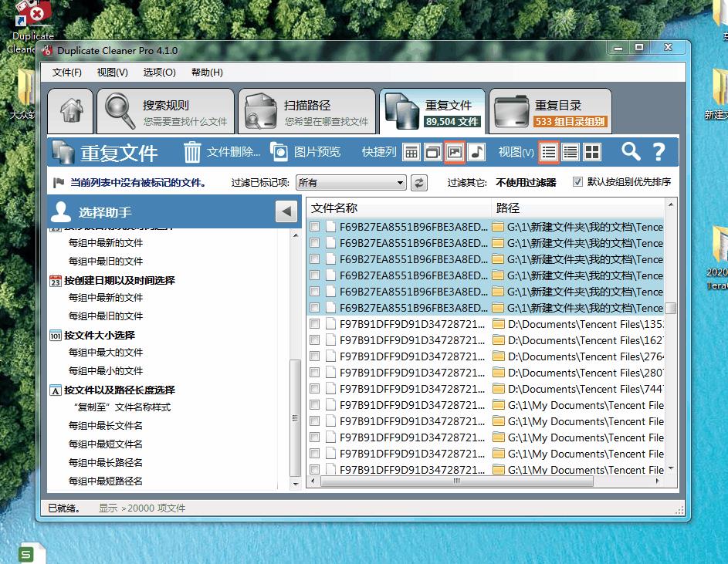This screenshot has width=728, height=564.
Task: Open the Duplicate Cleaner desktop shortcut
Action: (x=31, y=25)
